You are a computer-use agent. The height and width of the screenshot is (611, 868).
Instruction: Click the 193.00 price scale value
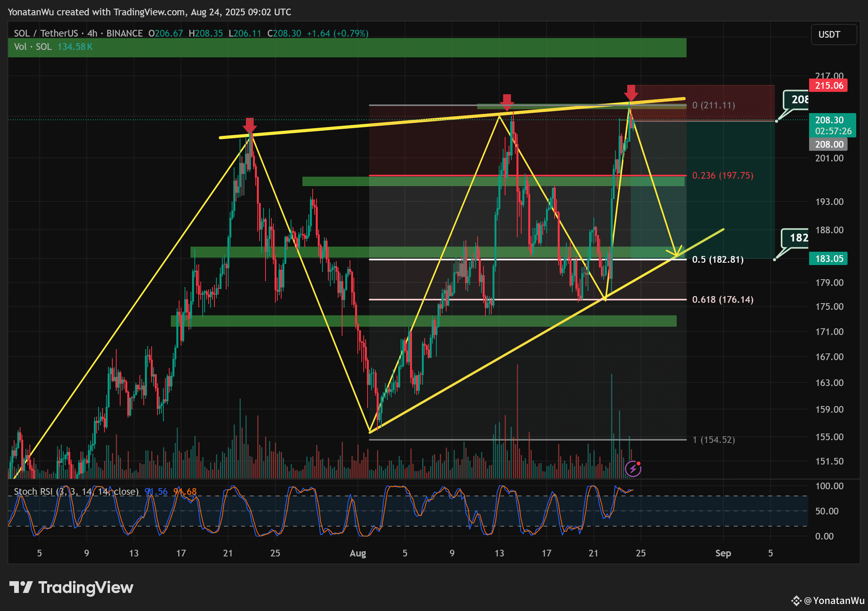click(x=830, y=202)
